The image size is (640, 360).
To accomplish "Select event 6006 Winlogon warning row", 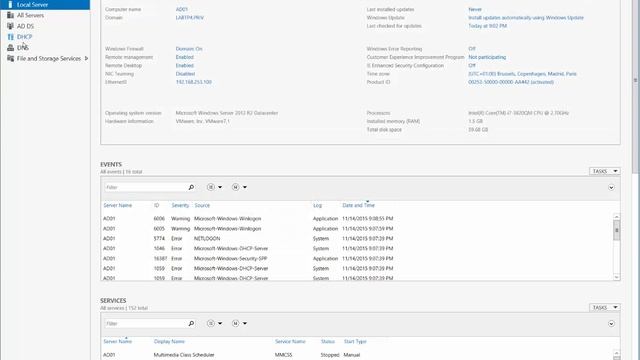I will click(x=357, y=219).
